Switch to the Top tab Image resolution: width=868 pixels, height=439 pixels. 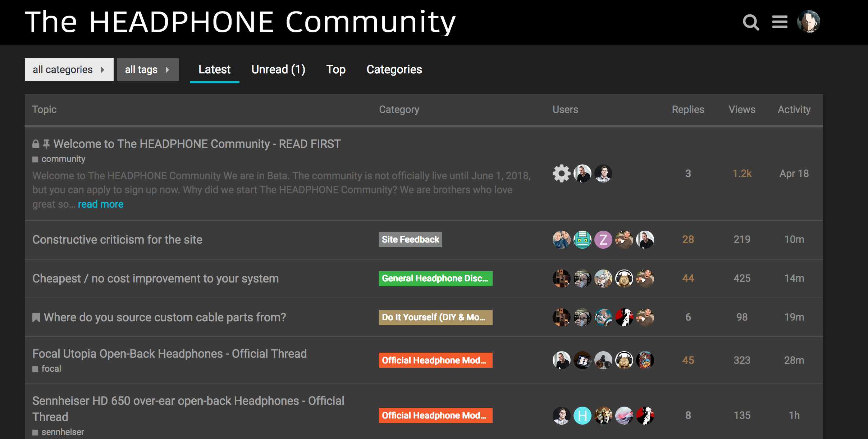click(x=335, y=69)
